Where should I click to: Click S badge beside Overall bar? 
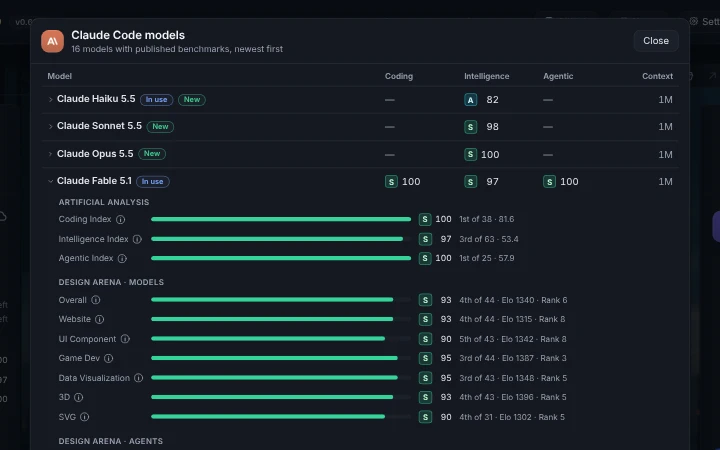pyautogui.click(x=425, y=300)
